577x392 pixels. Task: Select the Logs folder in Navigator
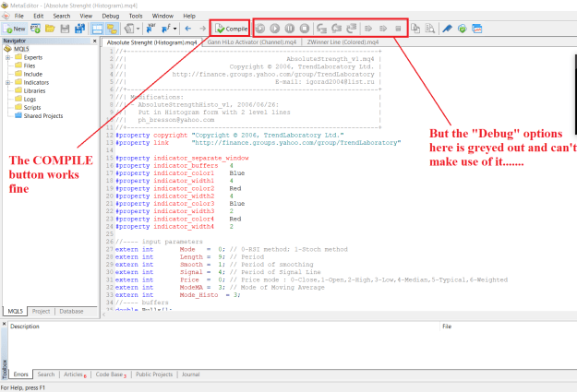point(30,100)
